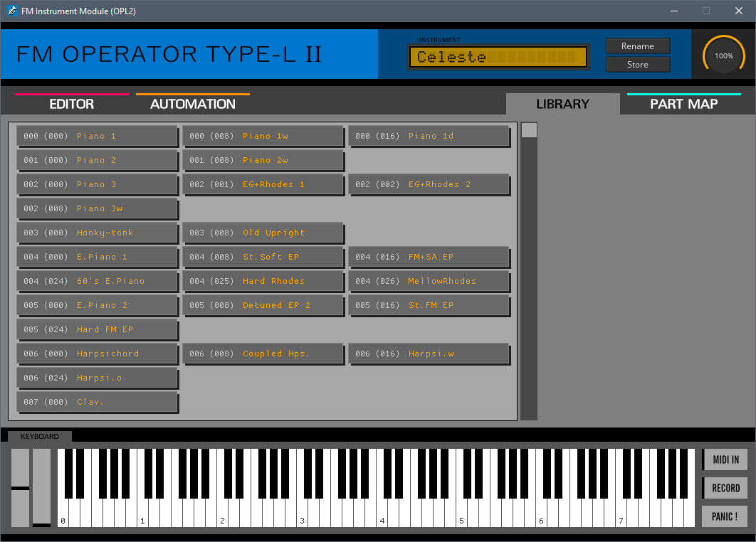Load the Hard Rhodes preset
Viewport: 756px width, 542px height.
point(263,282)
